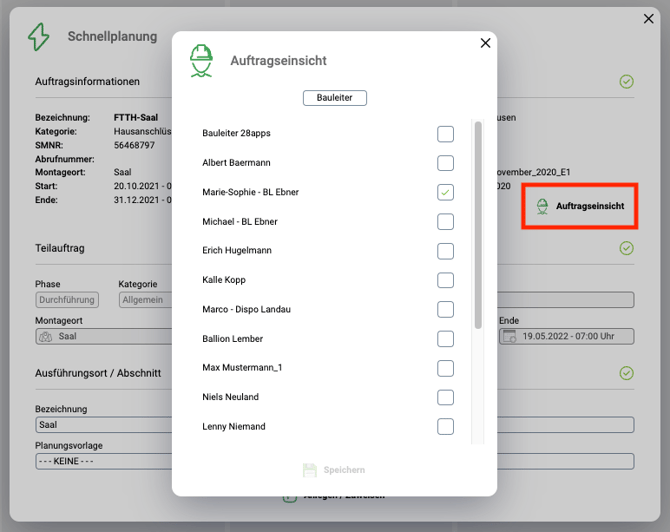Click the Auftragseinsicht helmet icon in background
The image size is (670, 532).
pos(542,206)
